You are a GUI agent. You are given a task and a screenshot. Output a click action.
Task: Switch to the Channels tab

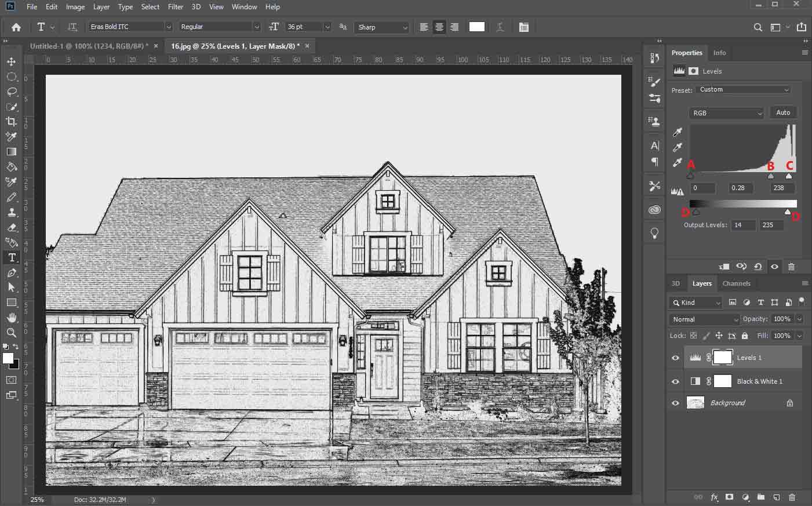point(737,283)
